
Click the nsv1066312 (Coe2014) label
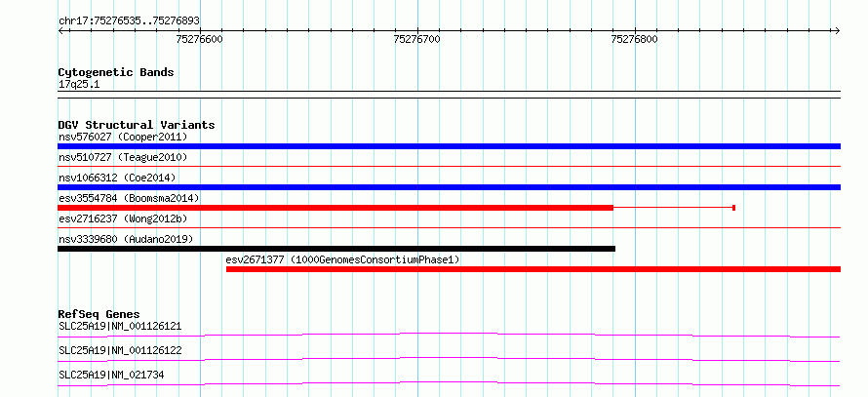[x=117, y=178]
